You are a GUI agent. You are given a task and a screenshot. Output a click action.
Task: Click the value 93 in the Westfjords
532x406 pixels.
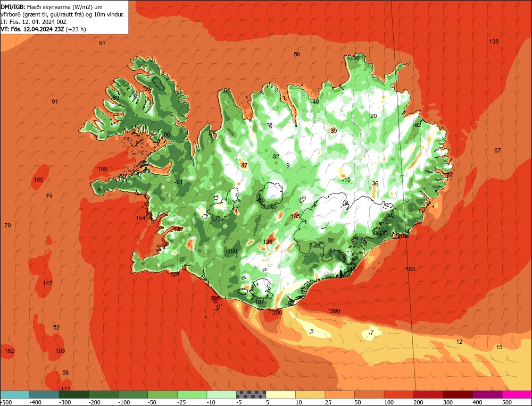[x=147, y=88]
